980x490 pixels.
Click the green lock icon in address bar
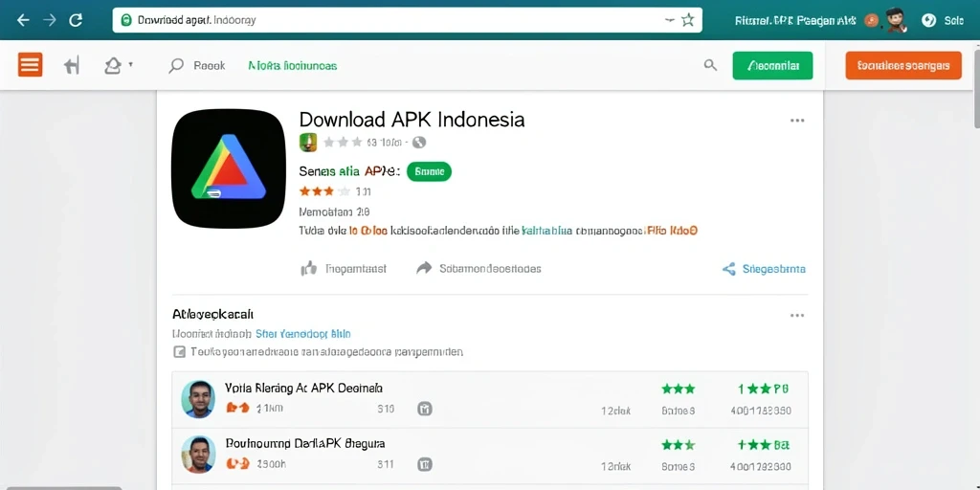pos(126,20)
